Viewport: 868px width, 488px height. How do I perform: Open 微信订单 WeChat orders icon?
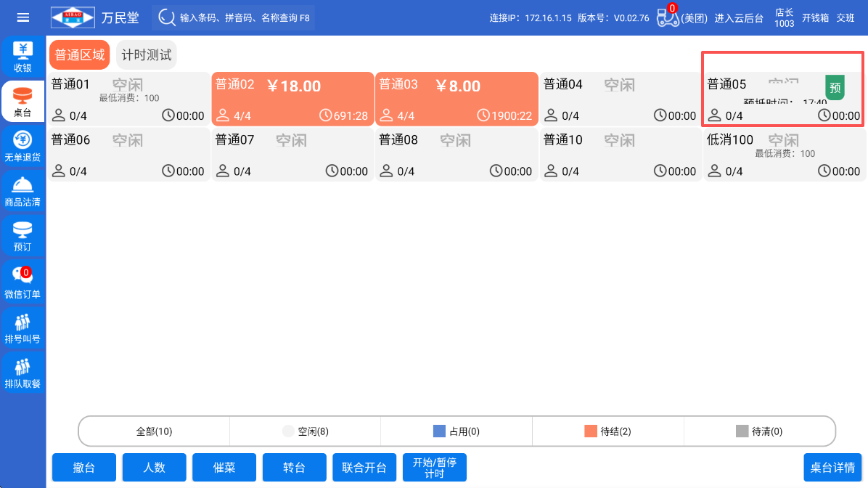coord(22,282)
